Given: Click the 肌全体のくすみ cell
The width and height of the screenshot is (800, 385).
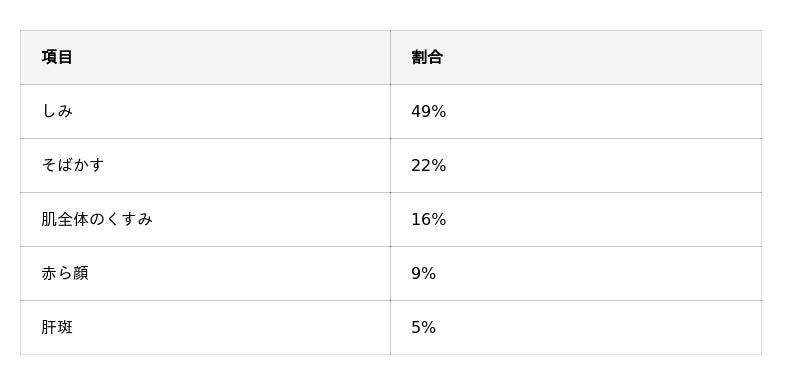Looking at the screenshot, I should [x=205, y=219].
